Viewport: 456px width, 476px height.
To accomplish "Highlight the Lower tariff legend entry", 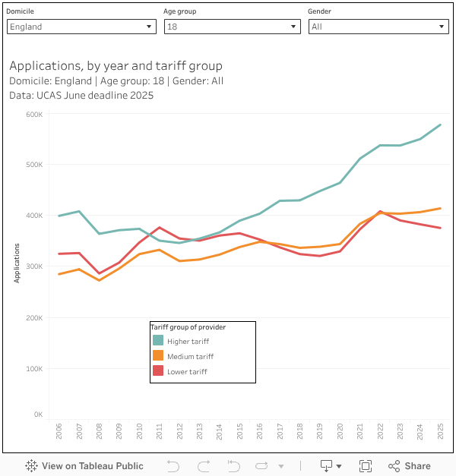I will click(x=187, y=372).
